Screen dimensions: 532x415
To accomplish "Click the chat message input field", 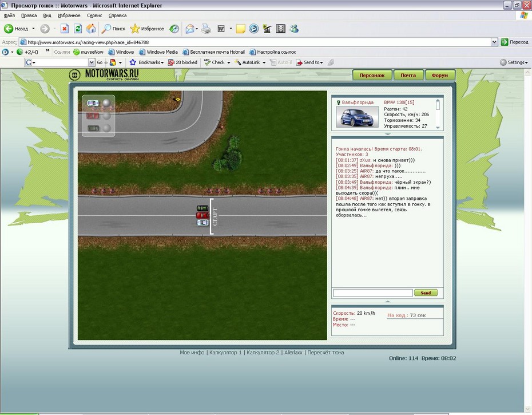I will 373,293.
